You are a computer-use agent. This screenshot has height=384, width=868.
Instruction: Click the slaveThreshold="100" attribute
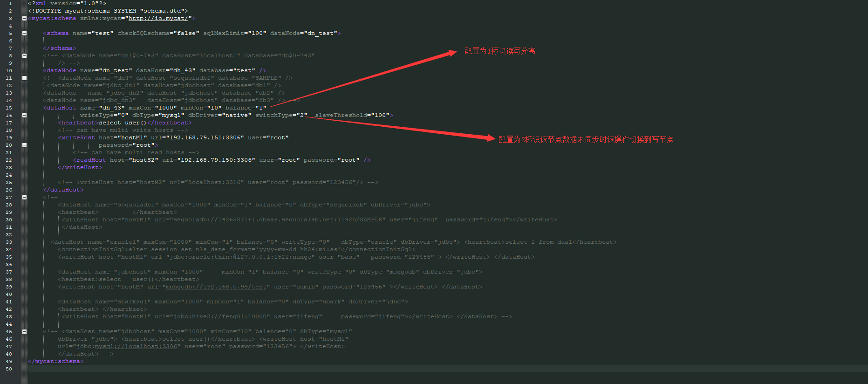coord(352,116)
